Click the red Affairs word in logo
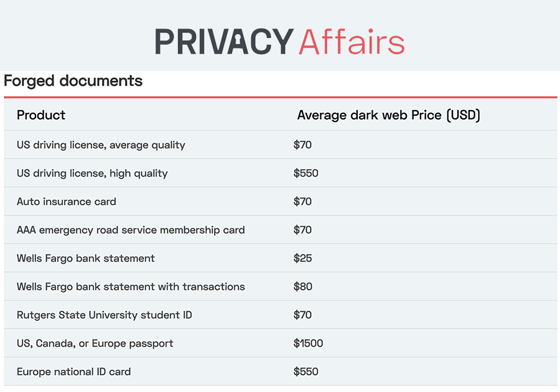The width and height of the screenshot is (560, 392). pos(352,41)
